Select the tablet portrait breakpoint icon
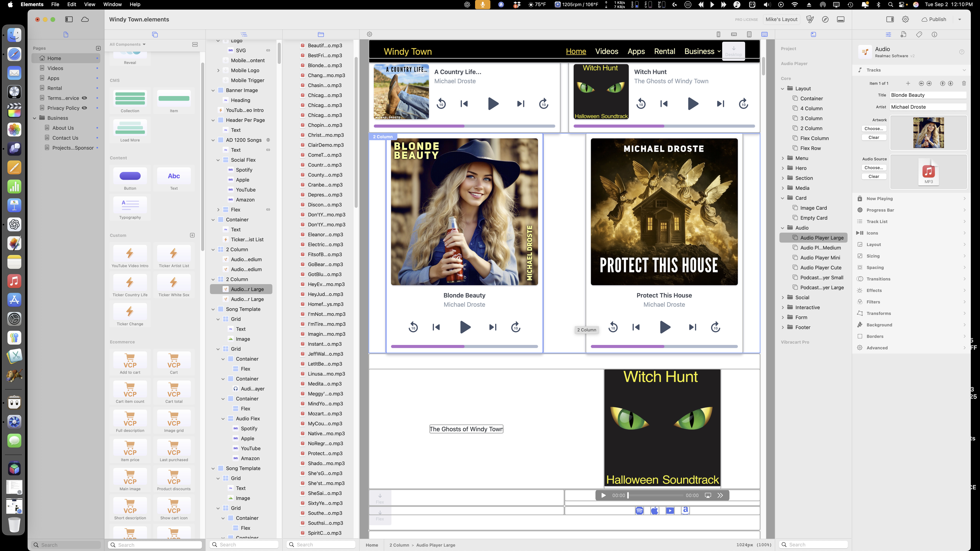This screenshot has height=551, width=980. (749, 34)
